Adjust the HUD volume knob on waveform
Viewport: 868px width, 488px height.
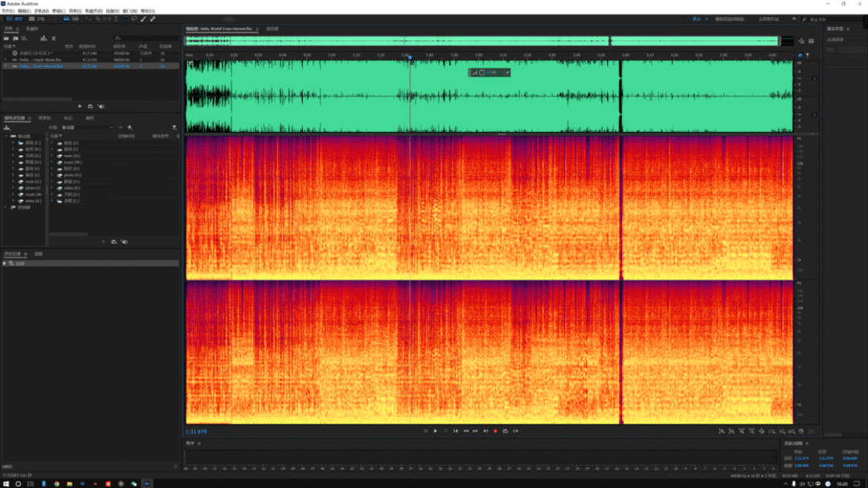[482, 72]
